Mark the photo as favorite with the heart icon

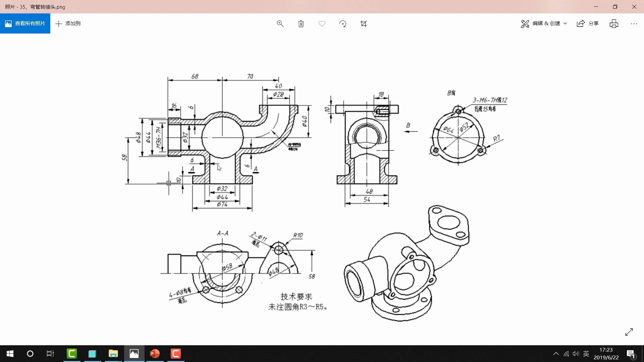click(x=322, y=24)
